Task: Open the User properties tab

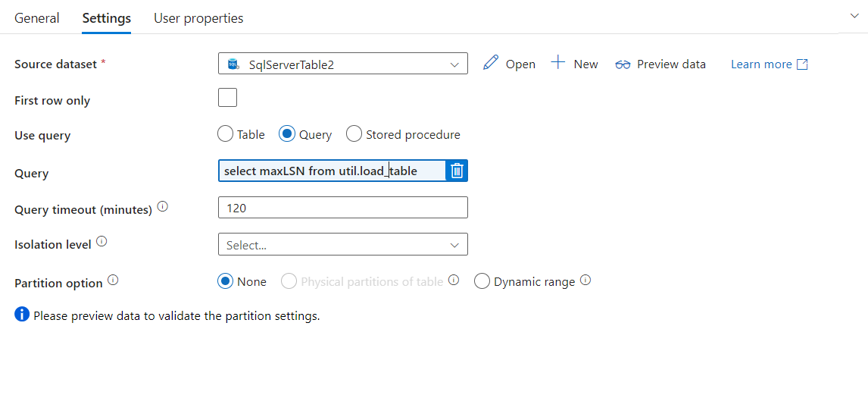Action: pos(198,18)
